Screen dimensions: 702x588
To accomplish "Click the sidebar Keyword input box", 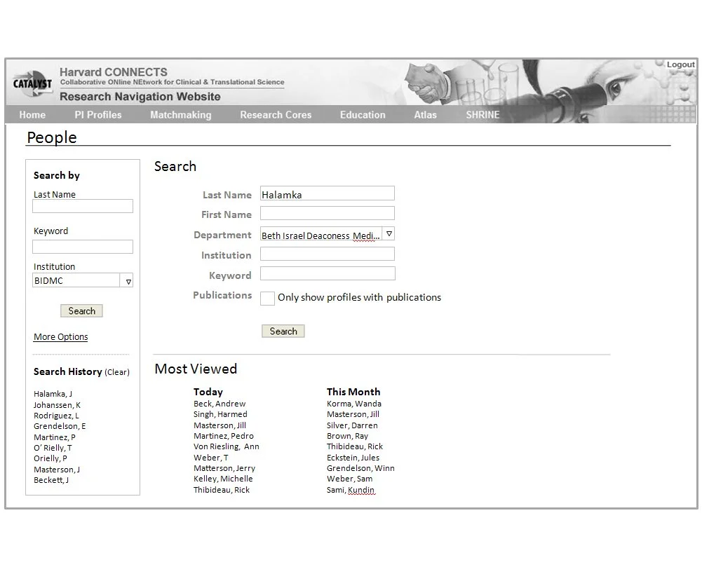I will click(83, 247).
